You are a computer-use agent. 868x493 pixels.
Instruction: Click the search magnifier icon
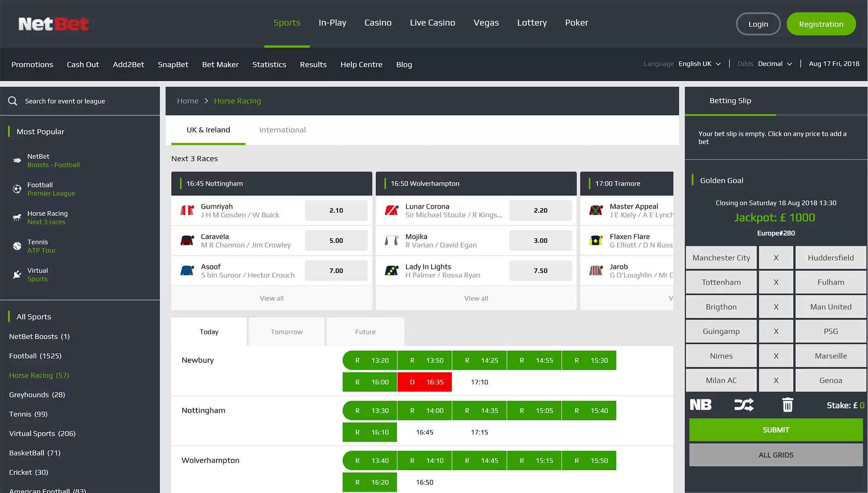pos(13,101)
